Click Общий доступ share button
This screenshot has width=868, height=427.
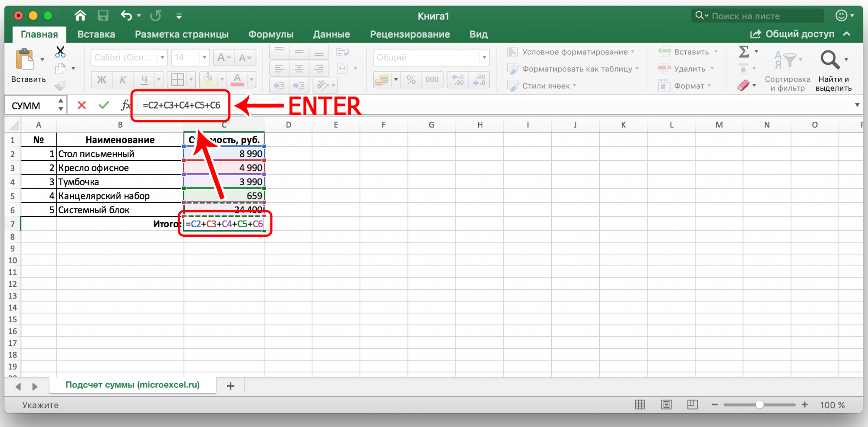792,34
